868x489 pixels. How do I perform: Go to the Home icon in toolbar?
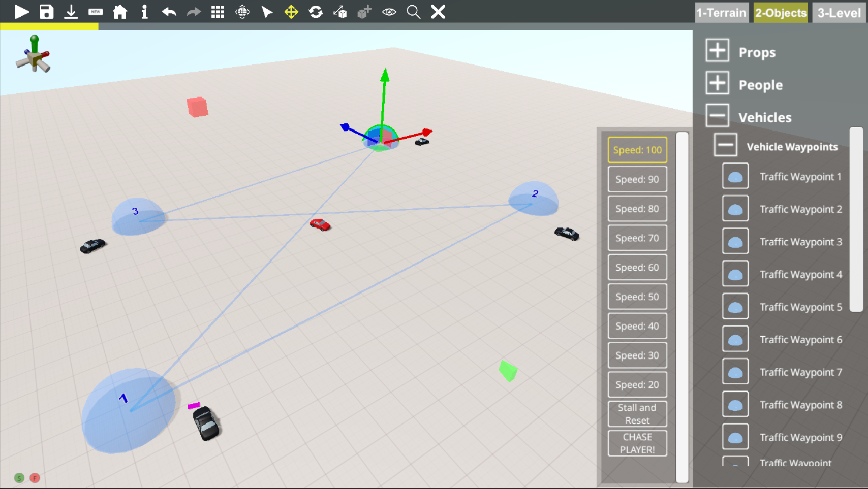pyautogui.click(x=120, y=12)
